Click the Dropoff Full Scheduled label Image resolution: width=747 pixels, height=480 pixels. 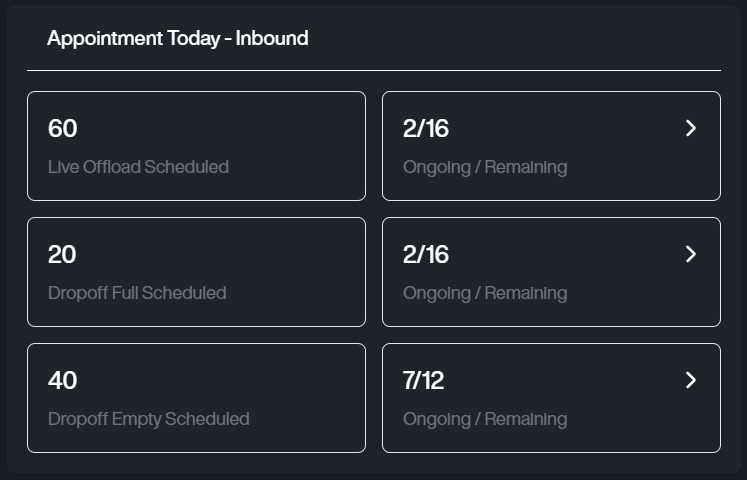[137, 293]
